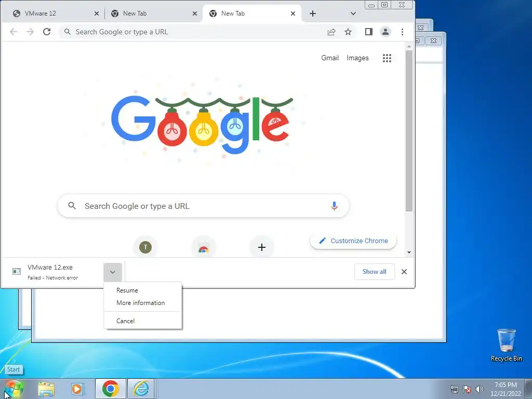Click the magnifier icon in Google search box
The height and width of the screenshot is (399, 532).
pyautogui.click(x=72, y=206)
